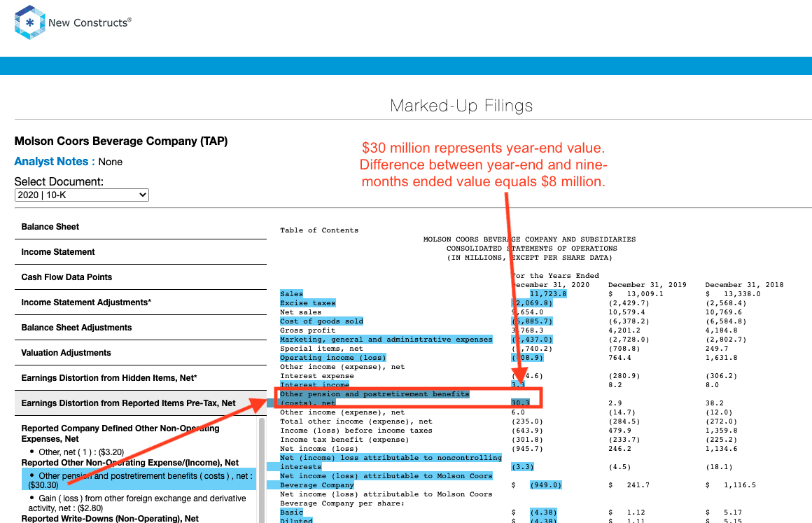Click the Molson Coors Beverage Company (TAP) title
The height and width of the screenshot is (523, 812).
[121, 141]
